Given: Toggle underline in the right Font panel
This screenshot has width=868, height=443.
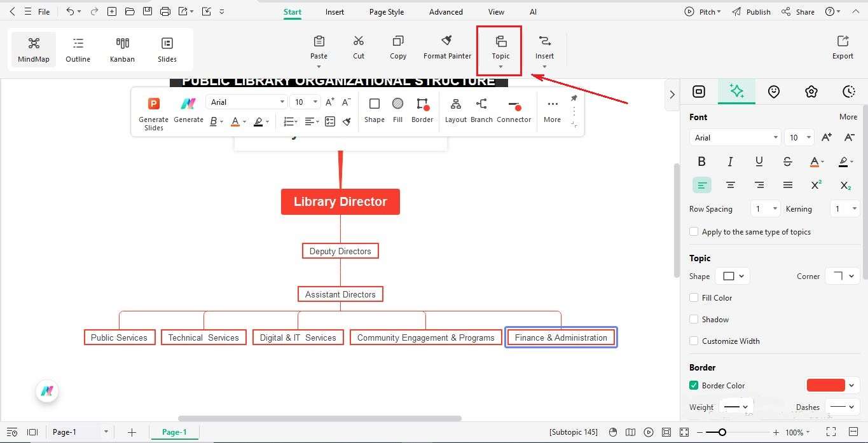Looking at the screenshot, I should tap(759, 161).
